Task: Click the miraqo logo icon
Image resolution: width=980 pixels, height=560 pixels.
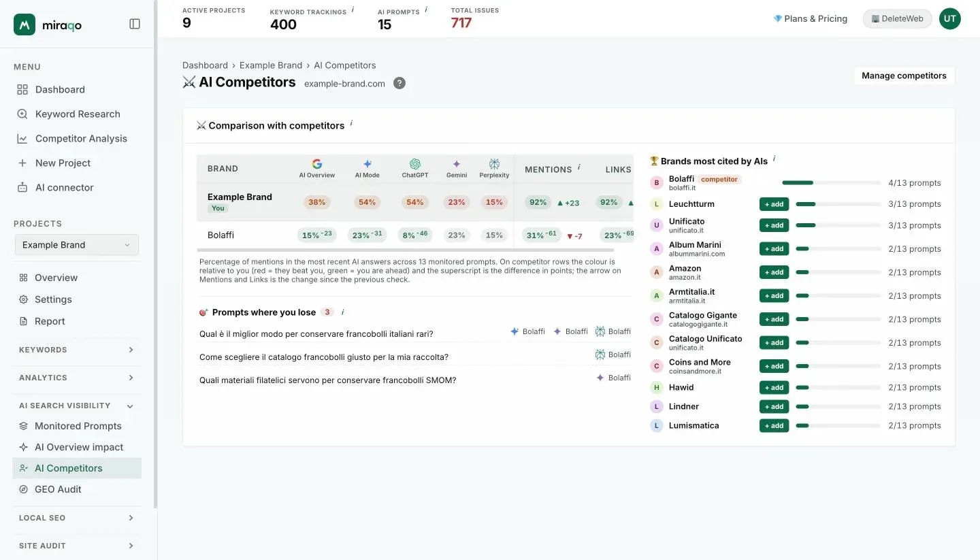Action: (24, 24)
